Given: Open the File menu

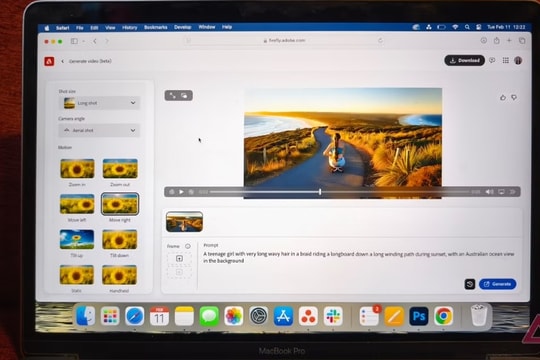Looking at the screenshot, I should tap(80, 28).
